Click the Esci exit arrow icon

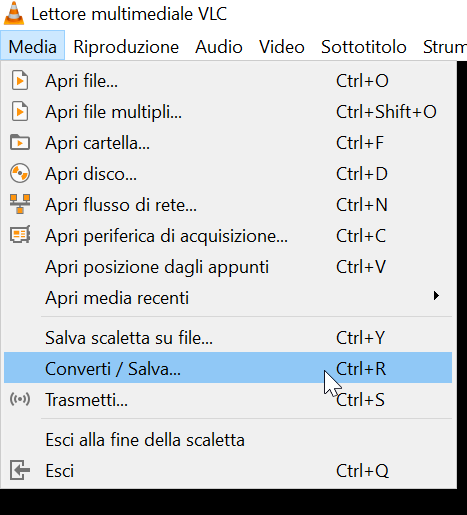click(20, 470)
